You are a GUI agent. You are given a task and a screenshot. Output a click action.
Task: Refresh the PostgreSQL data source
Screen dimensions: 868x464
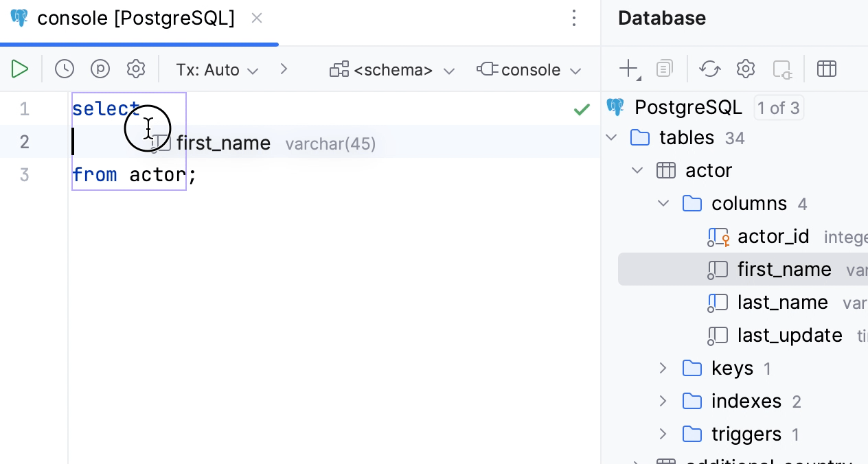click(709, 69)
